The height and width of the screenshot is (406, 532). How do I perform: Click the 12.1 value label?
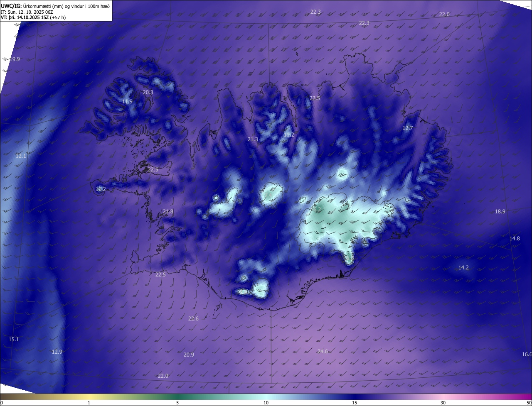[x=21, y=156]
